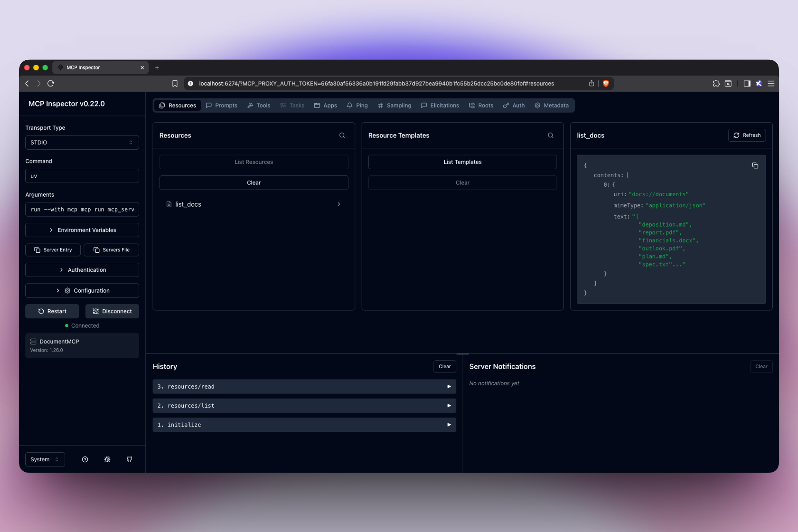Click the site info icon in address bar
Screen dimensions: 798x532
coord(190,84)
